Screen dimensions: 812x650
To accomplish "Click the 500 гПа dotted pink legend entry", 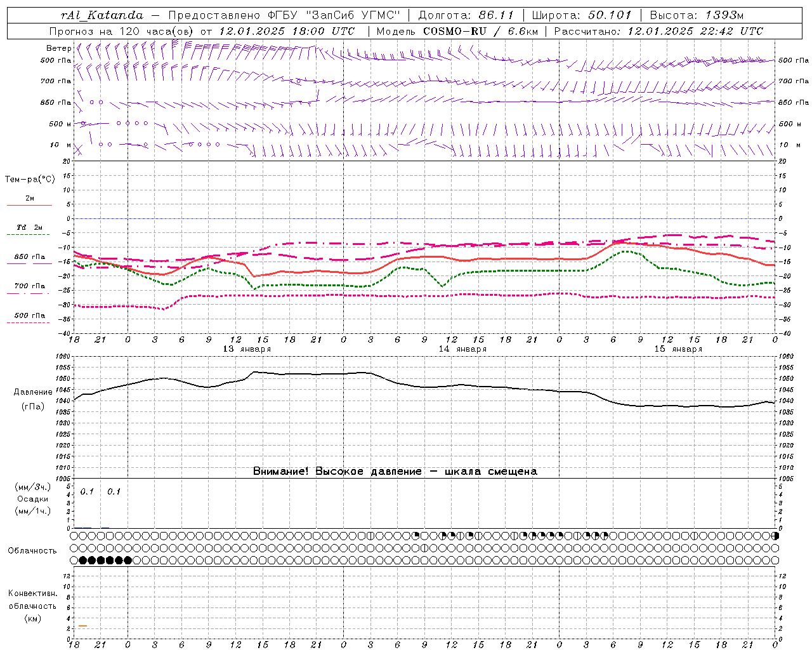I will [x=29, y=319].
